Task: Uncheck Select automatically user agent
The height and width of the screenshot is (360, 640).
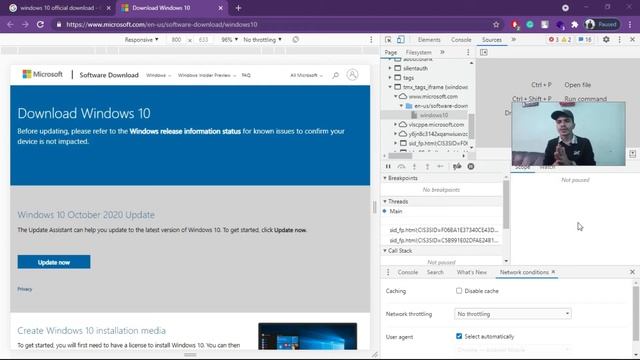Action: [x=459, y=336]
